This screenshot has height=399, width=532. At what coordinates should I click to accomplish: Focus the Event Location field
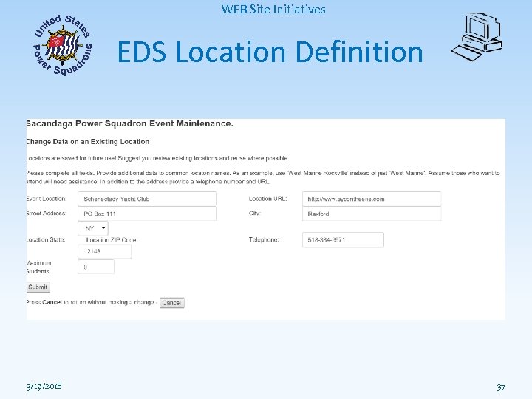pos(147,199)
